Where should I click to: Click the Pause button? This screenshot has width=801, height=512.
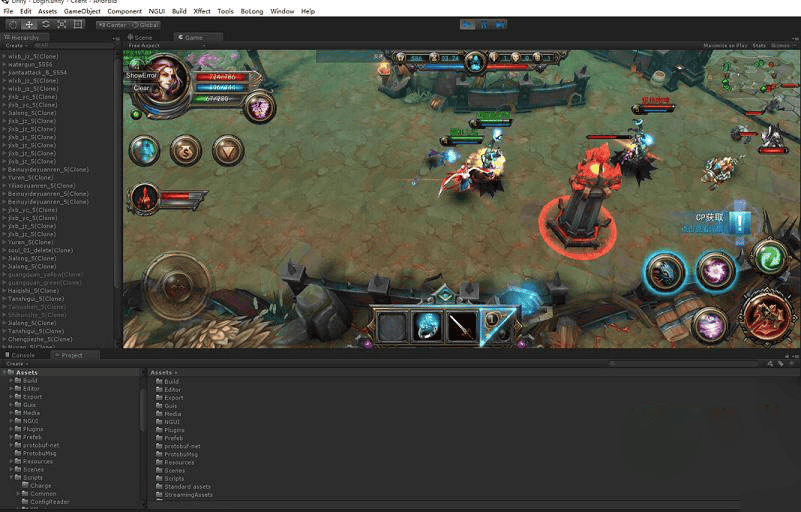pos(484,24)
